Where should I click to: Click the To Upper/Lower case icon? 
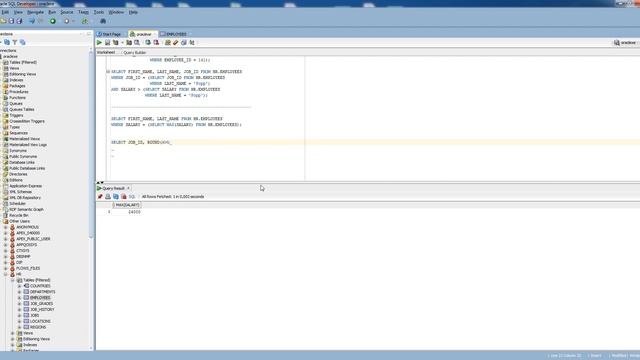click(x=192, y=42)
